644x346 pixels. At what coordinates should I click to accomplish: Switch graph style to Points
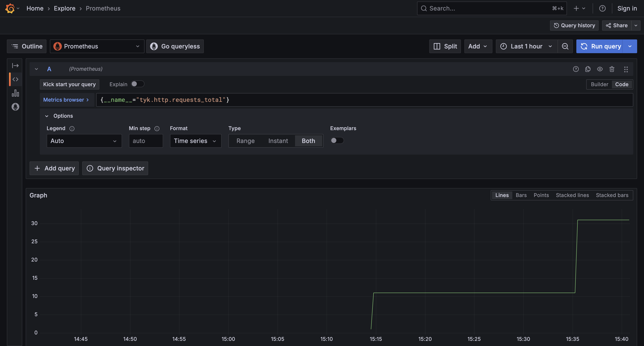[x=541, y=195]
